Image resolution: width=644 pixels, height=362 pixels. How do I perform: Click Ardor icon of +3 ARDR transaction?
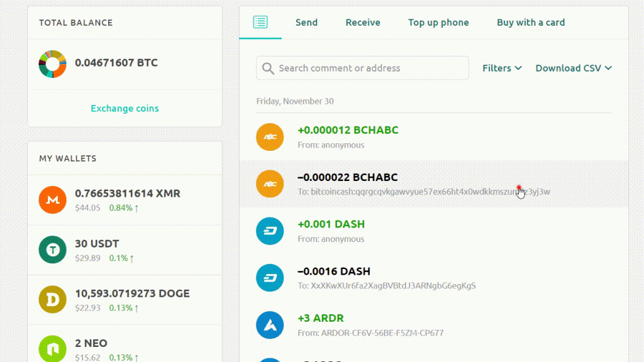[x=270, y=325]
